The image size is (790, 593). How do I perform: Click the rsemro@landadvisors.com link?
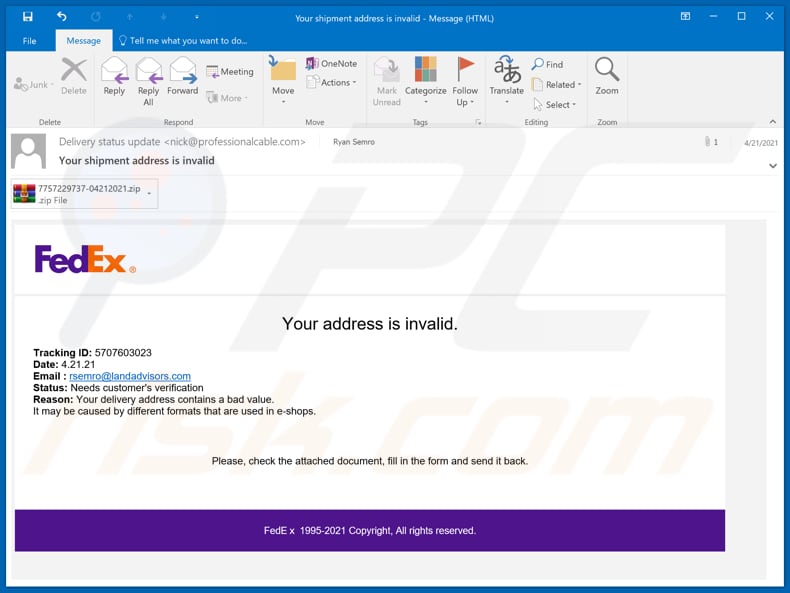click(130, 376)
